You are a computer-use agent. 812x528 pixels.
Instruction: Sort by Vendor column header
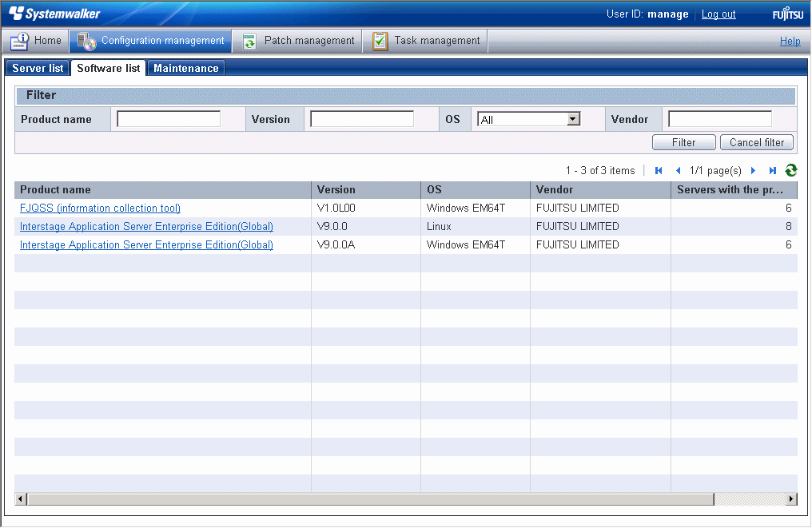point(601,190)
